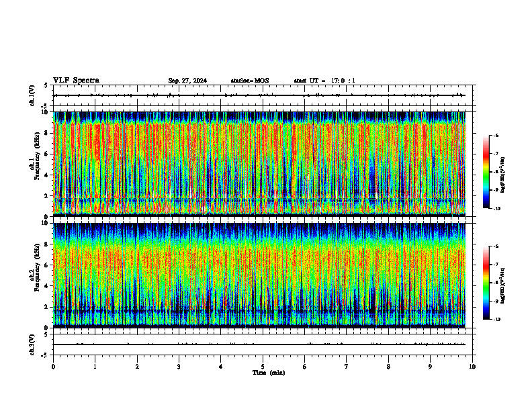Click the ch.2 colorbar PSD unit label
532x411 pixels.
(503, 285)
